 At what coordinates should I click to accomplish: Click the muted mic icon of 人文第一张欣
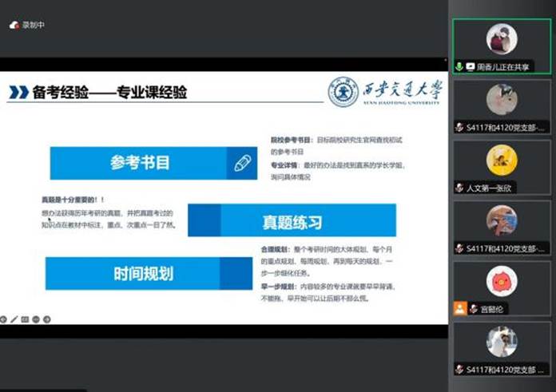click(459, 188)
